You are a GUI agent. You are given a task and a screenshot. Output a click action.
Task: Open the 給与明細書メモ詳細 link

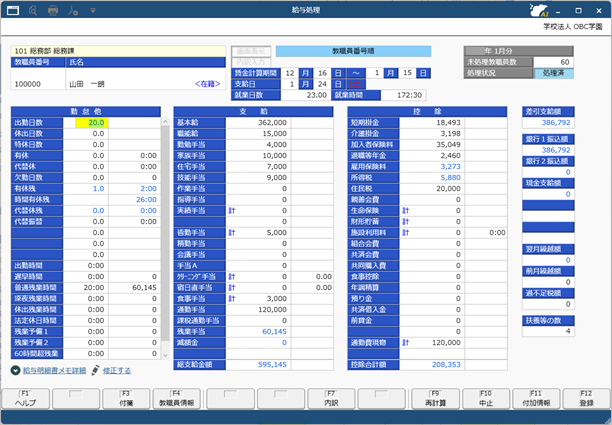pos(54,370)
